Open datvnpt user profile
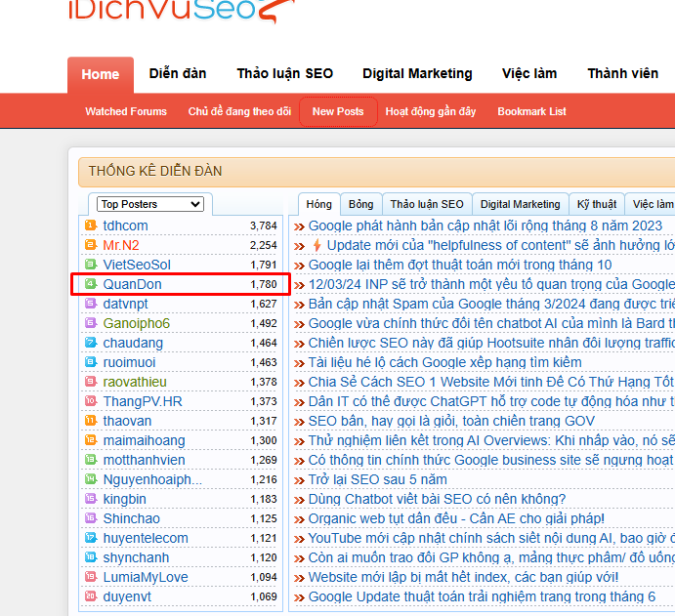This screenshot has width=675, height=616. pyautogui.click(x=125, y=304)
